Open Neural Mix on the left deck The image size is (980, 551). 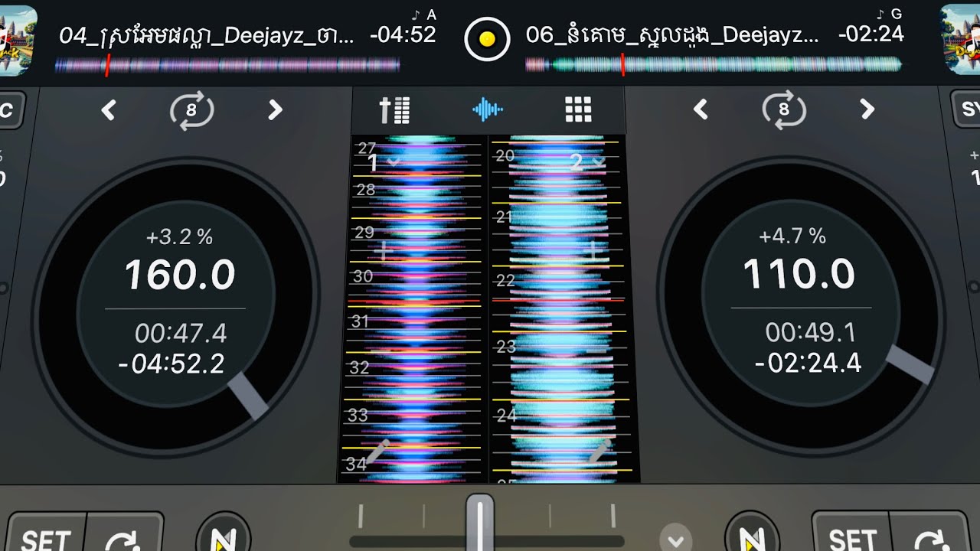point(224,533)
